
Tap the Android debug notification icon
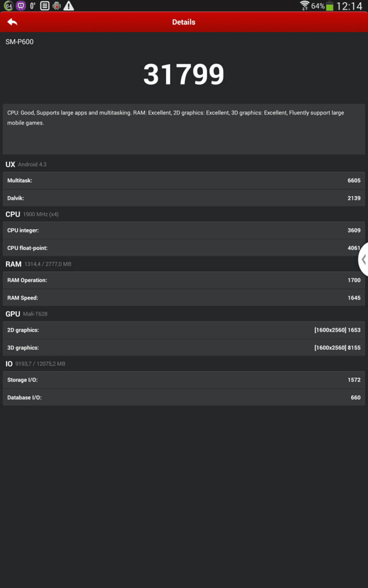[56, 5]
